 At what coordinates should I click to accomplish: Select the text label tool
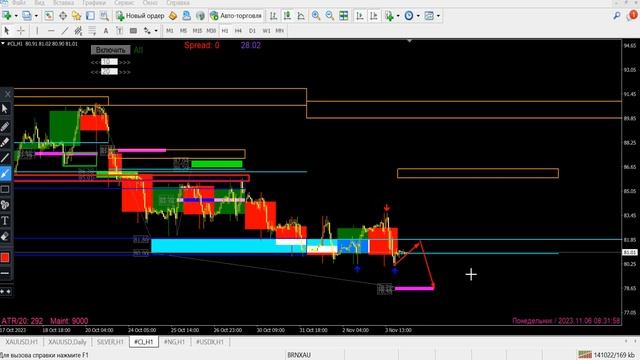click(x=120, y=31)
